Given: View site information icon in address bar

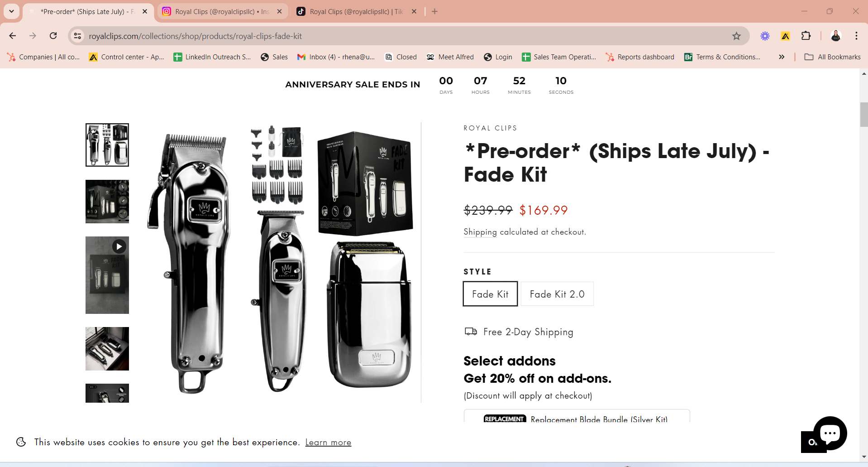Looking at the screenshot, I should 78,36.
